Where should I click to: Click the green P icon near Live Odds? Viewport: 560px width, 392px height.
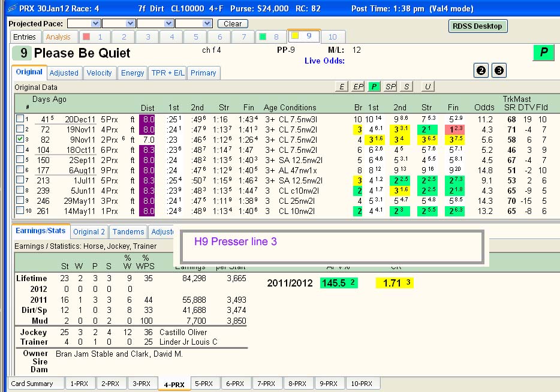coord(544,53)
